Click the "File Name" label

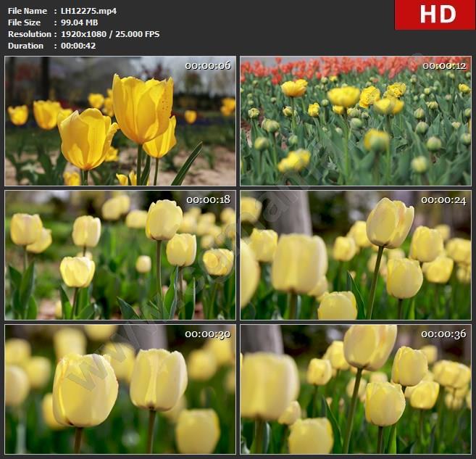28,11
